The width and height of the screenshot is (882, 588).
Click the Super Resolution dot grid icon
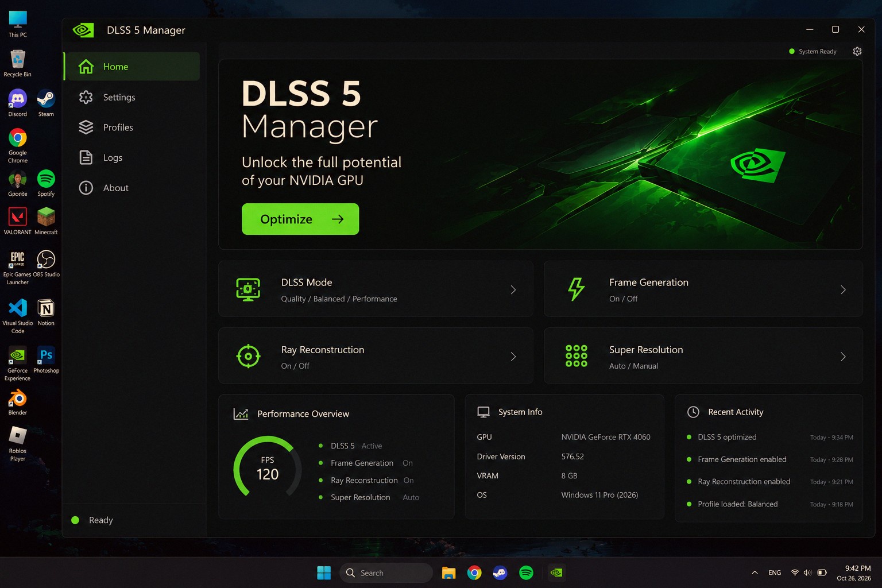click(576, 356)
